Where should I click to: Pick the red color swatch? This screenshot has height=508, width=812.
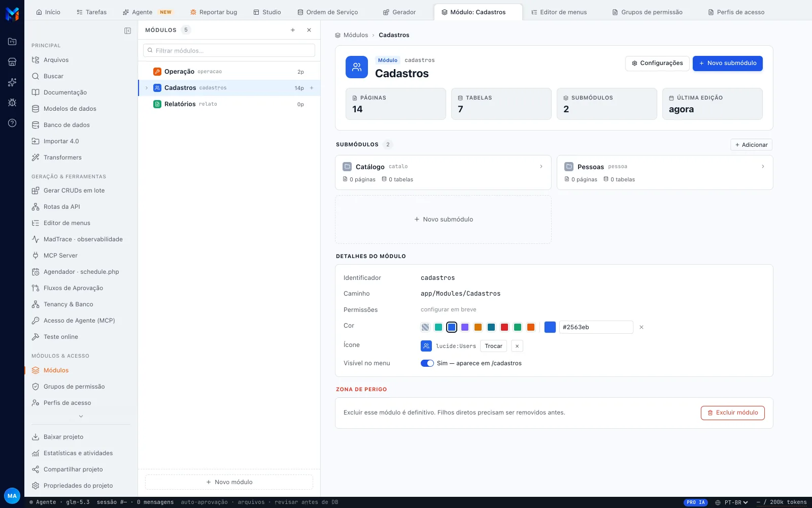tap(504, 327)
